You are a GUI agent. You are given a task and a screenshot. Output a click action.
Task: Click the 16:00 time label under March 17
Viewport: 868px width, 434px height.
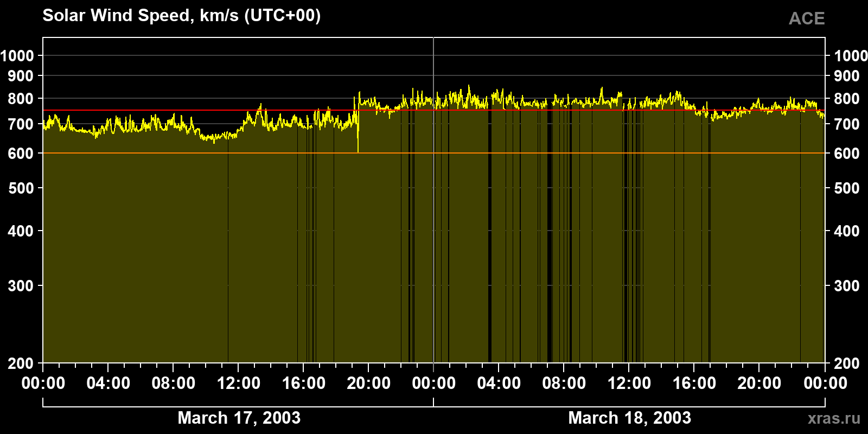tap(304, 383)
